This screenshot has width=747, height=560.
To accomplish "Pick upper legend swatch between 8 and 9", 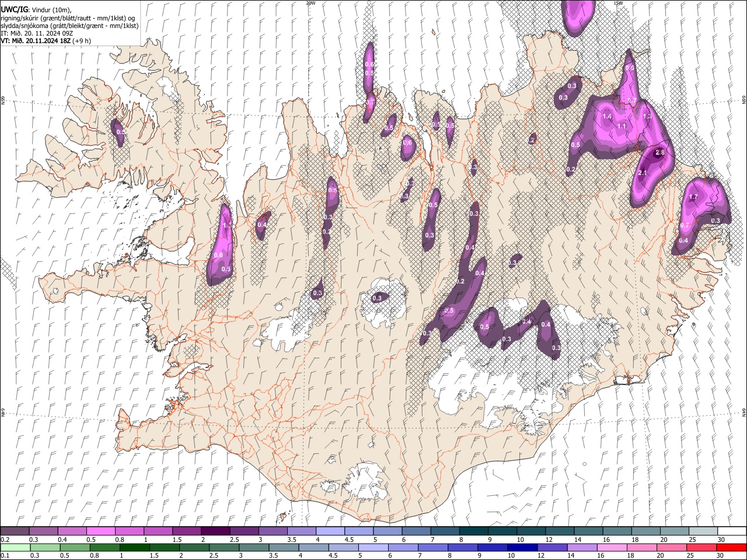I will tap(474, 531).
